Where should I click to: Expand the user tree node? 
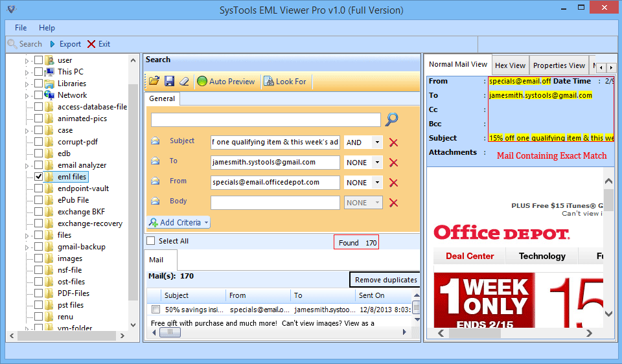tap(27, 61)
